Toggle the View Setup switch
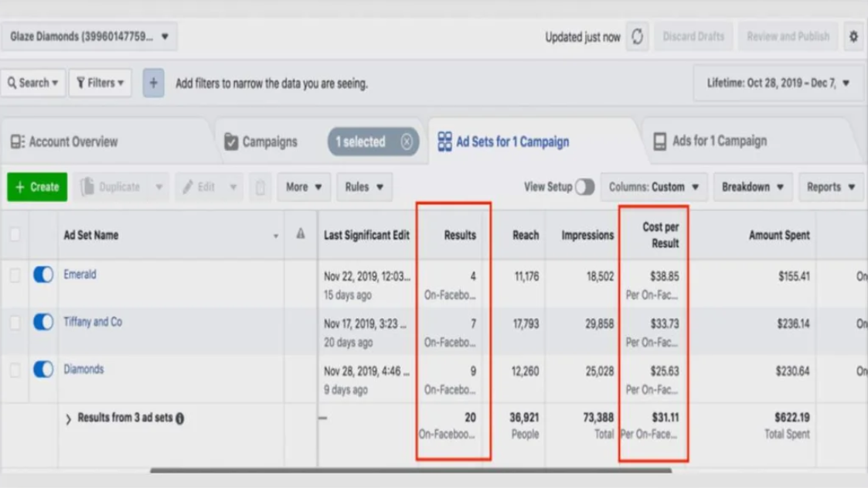 pyautogui.click(x=584, y=187)
